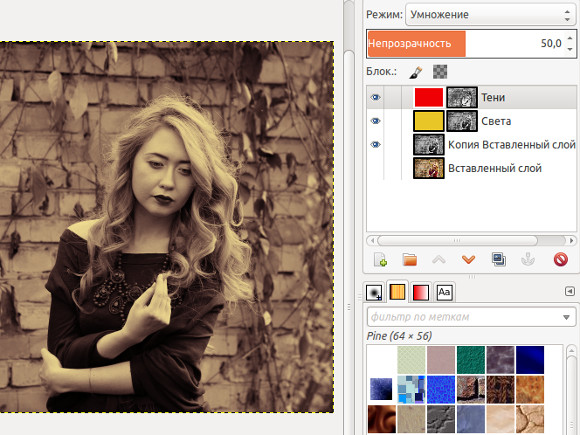Screen dimensions: 580x435
Task: Select the Вставленный слой layer
Action: point(495,168)
